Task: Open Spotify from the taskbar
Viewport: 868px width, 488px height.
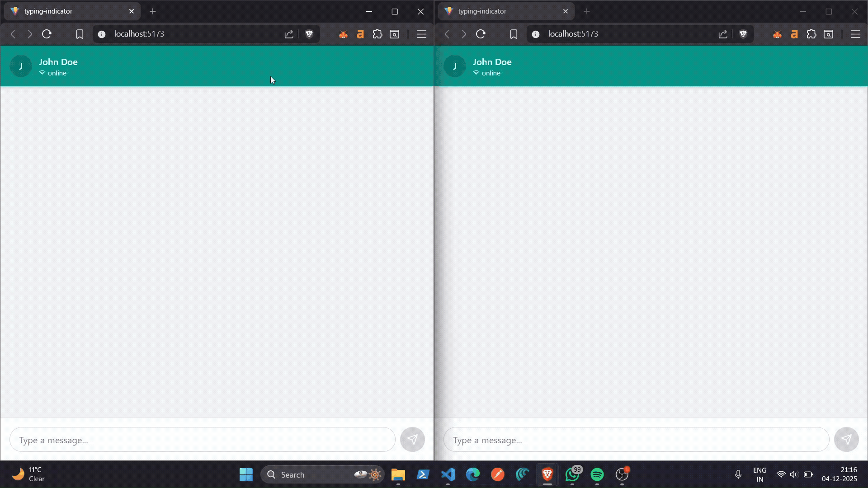Action: pos(597,474)
